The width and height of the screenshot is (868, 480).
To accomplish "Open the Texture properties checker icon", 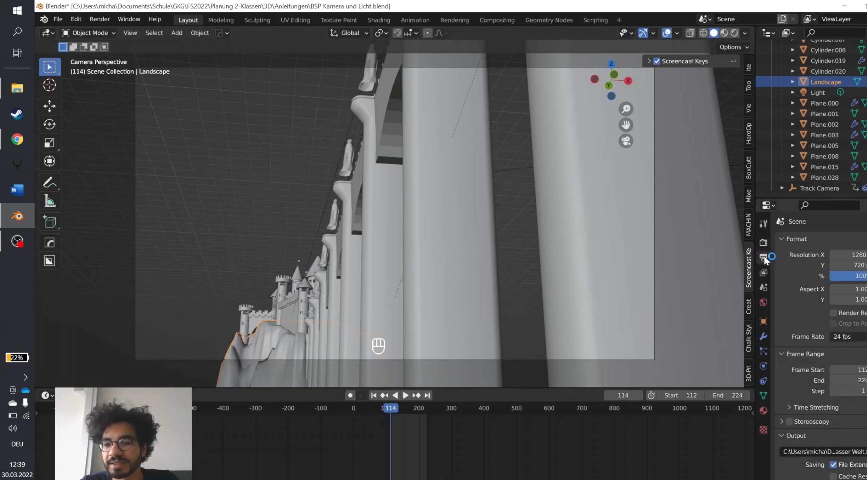I will click(x=764, y=430).
